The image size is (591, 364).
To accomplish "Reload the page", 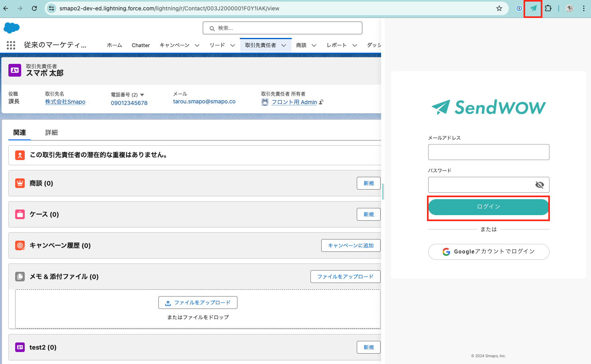I will (x=34, y=8).
